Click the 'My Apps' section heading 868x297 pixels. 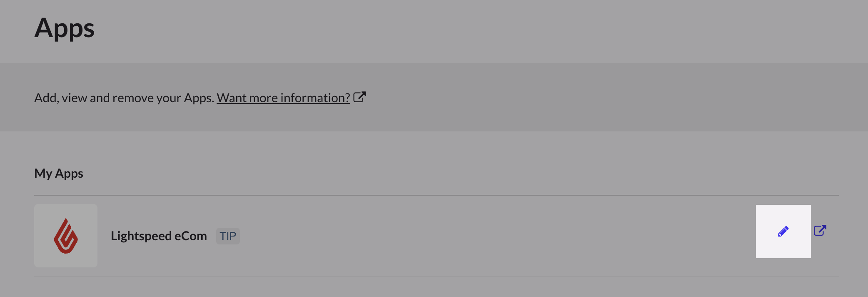(x=59, y=174)
